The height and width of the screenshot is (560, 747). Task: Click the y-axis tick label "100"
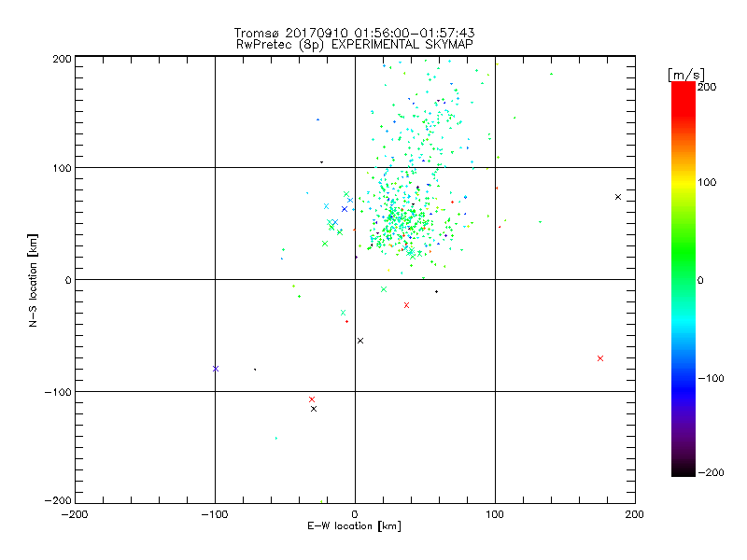(x=63, y=168)
